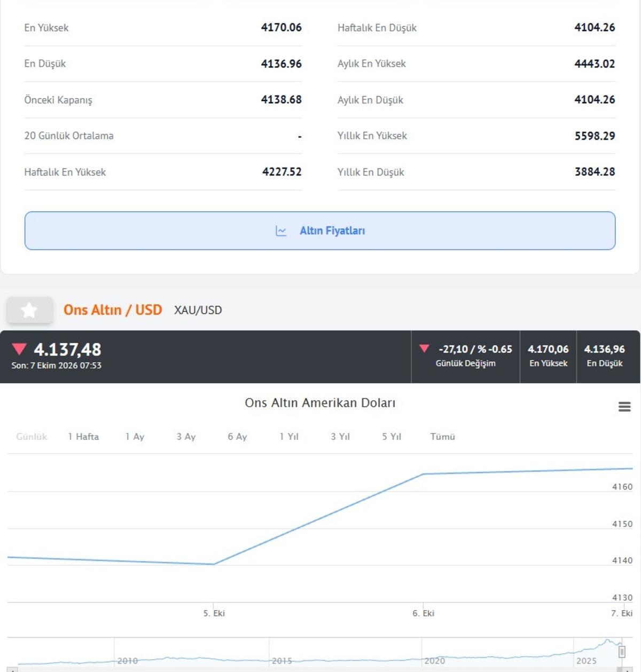Switch chart range to 1 Ay
The image size is (641, 672).
135,437
